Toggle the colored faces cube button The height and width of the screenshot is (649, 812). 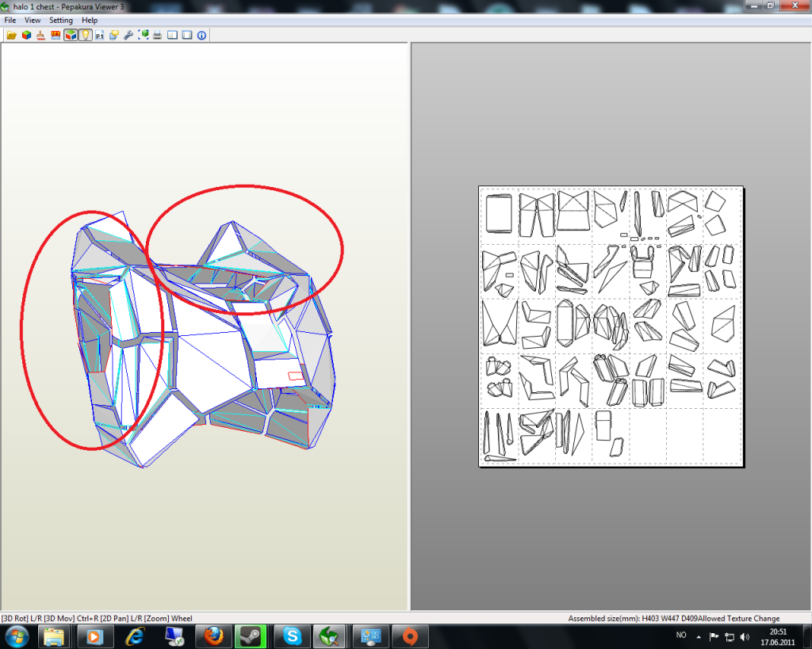click(x=71, y=35)
